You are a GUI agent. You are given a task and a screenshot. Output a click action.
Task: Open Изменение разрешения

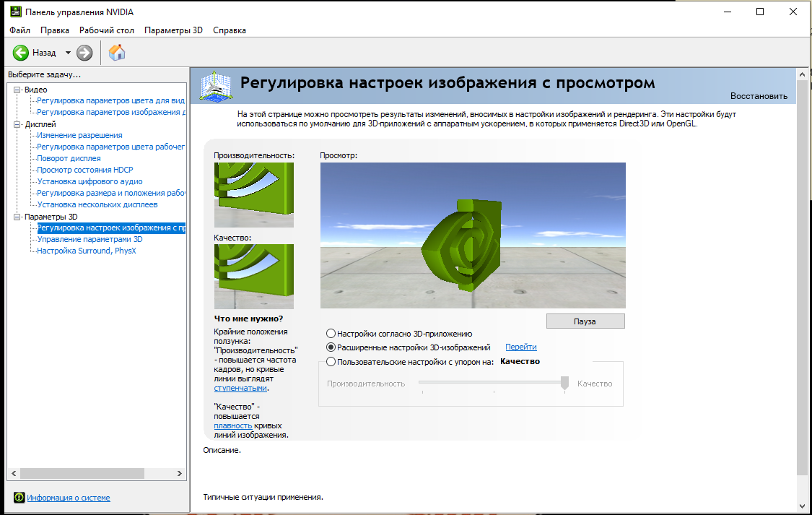click(79, 135)
